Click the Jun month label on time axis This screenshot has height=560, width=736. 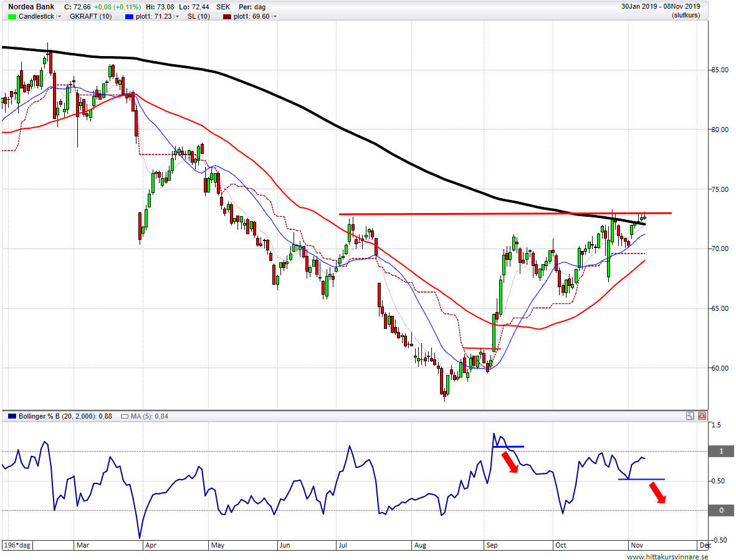pyautogui.click(x=285, y=545)
